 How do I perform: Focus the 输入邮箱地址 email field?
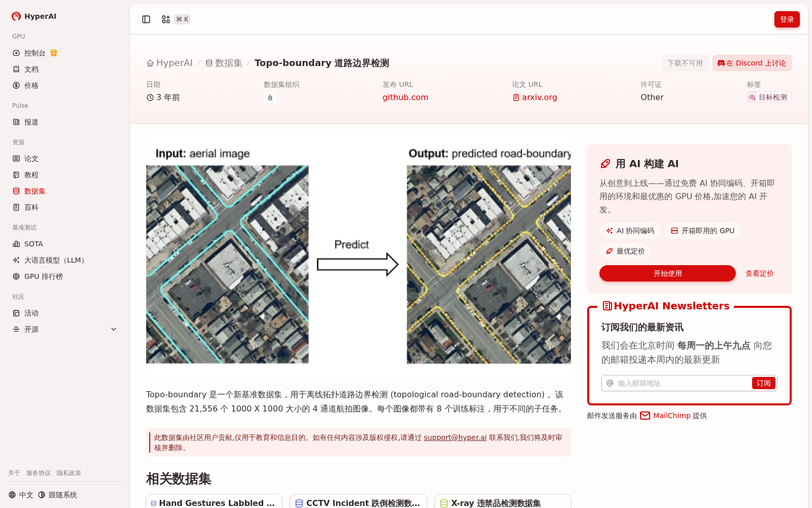pyautogui.click(x=682, y=383)
